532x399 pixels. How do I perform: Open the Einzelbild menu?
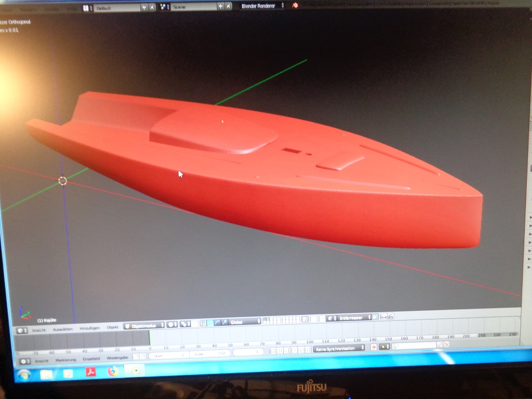[x=91, y=359]
